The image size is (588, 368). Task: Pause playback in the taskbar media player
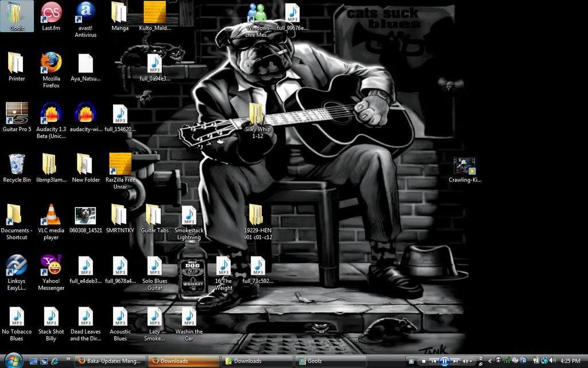coord(444,361)
